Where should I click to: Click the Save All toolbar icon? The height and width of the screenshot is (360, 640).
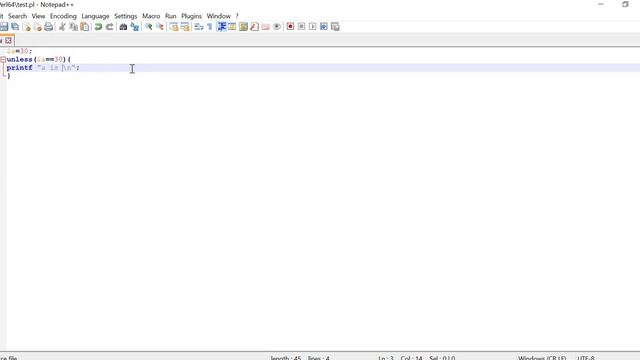click(15, 27)
